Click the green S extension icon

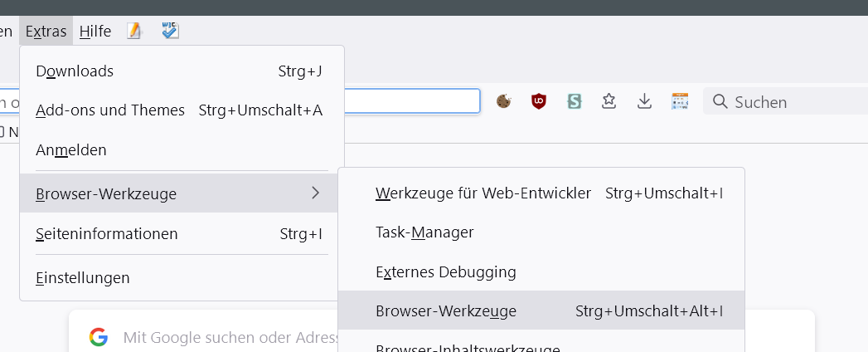[x=575, y=101]
